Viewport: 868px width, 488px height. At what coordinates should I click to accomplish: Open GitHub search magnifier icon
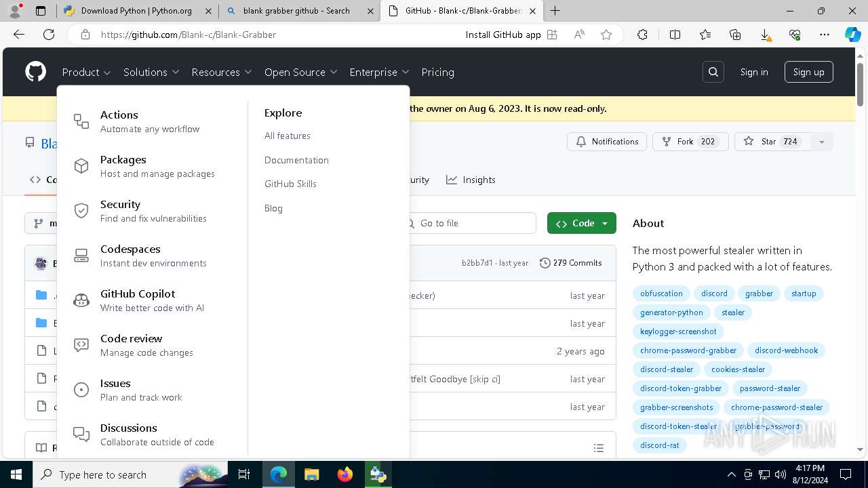pyautogui.click(x=713, y=72)
